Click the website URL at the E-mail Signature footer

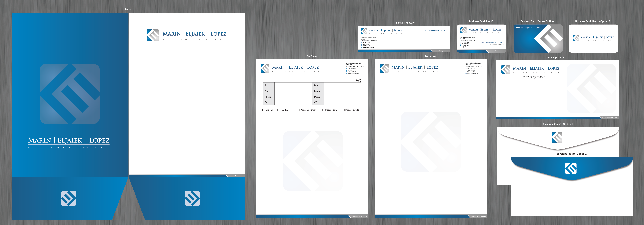441,51
